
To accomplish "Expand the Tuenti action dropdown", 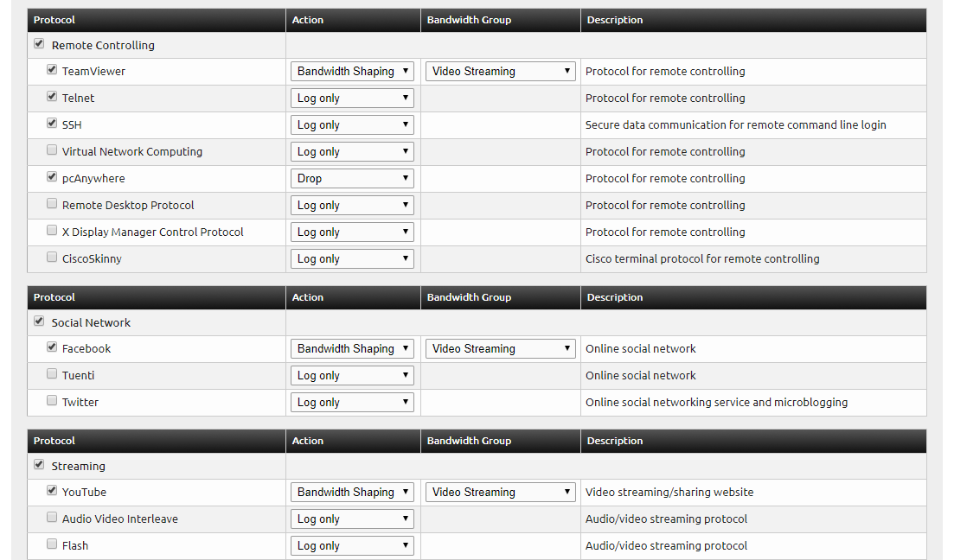I will (x=352, y=375).
